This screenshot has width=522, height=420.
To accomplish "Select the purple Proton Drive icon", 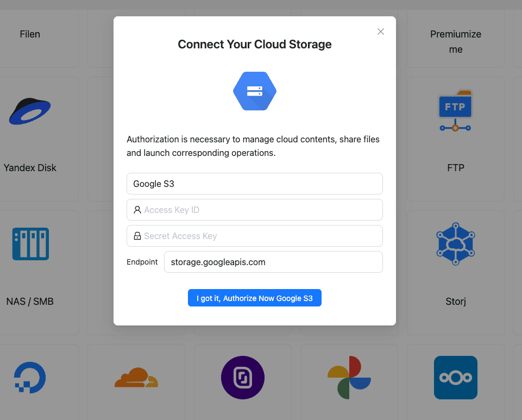I will 242,377.
